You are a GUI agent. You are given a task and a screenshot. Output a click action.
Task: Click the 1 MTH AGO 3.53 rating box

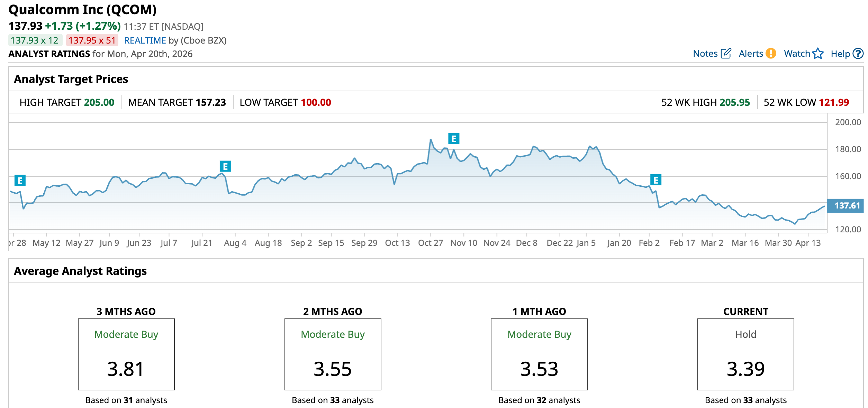coord(539,354)
